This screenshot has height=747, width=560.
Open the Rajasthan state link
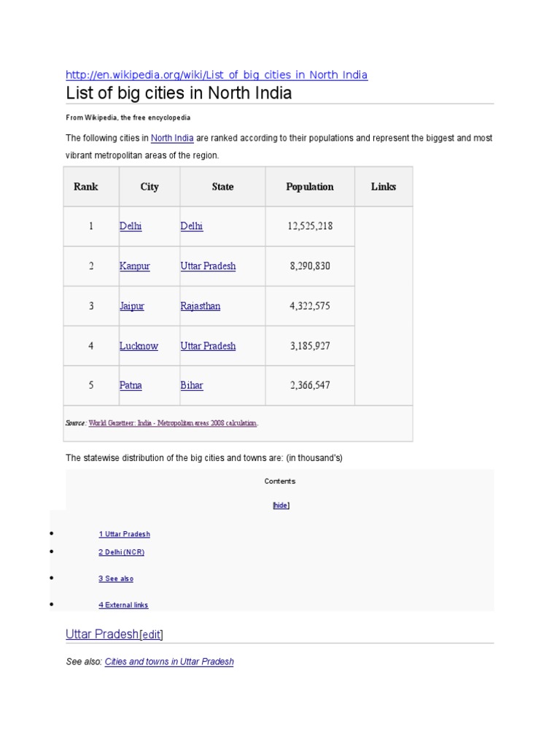click(200, 306)
